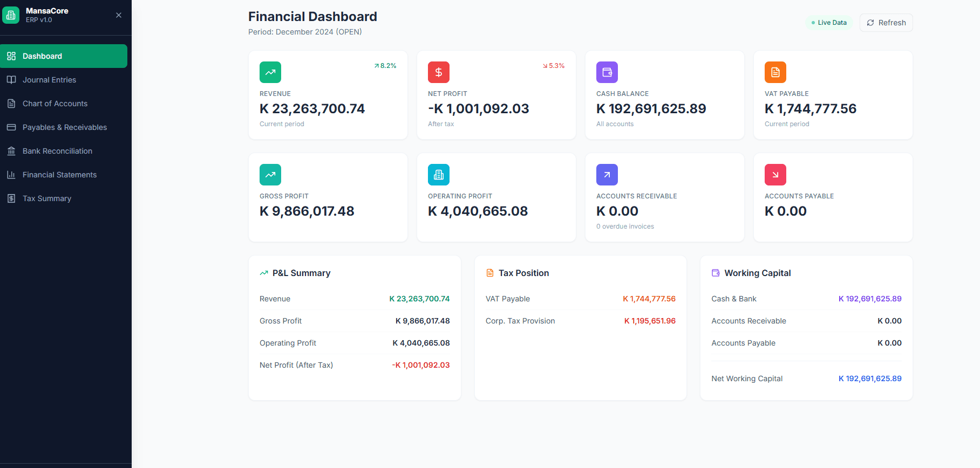
Task: Click the Accounts Receivable arrow icon
Action: click(607, 175)
